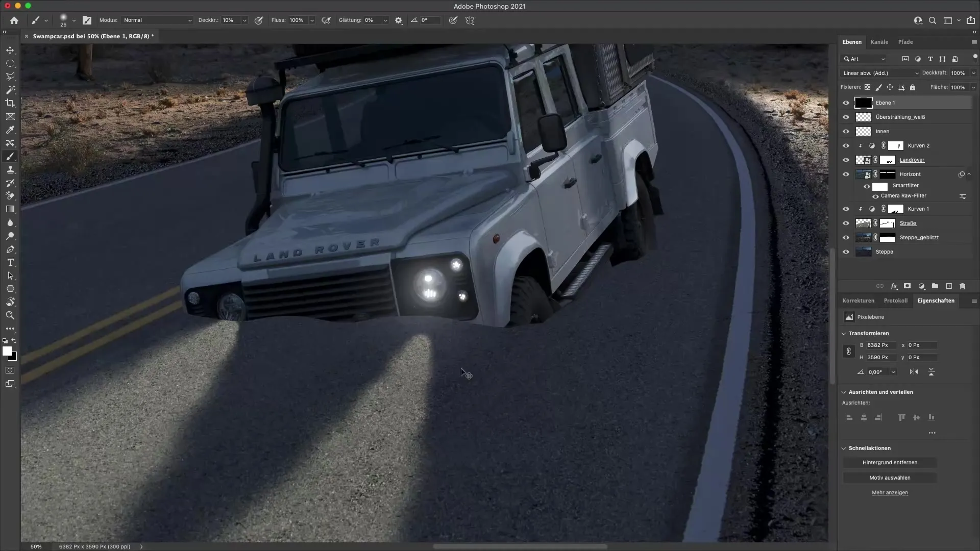Select the Zoom tool
980x551 pixels.
10,315
